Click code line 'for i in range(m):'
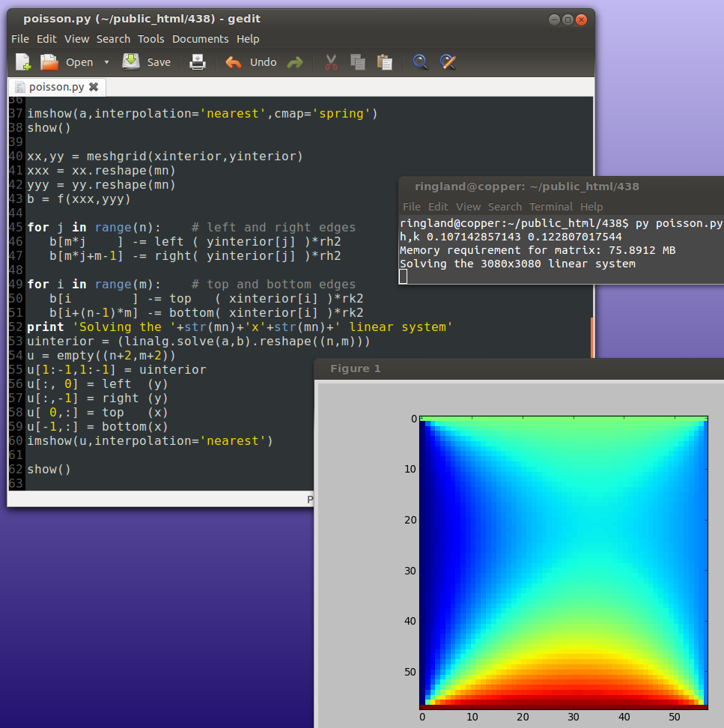724x728 pixels. coord(94,285)
